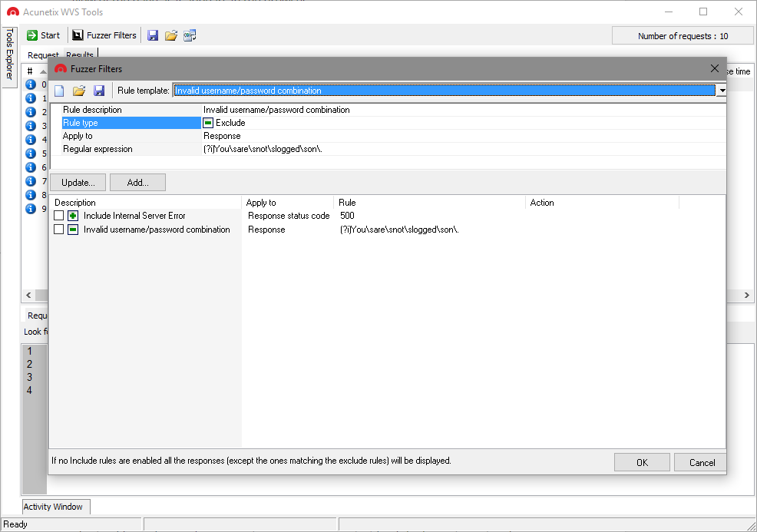Switch to the Request tab
Image resolution: width=757 pixels, height=532 pixels.
pyautogui.click(x=43, y=55)
